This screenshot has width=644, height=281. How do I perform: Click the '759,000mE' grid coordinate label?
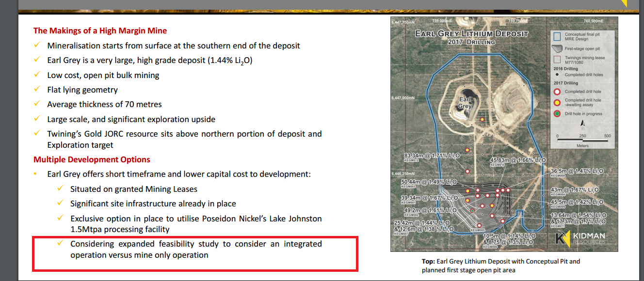[441, 20]
